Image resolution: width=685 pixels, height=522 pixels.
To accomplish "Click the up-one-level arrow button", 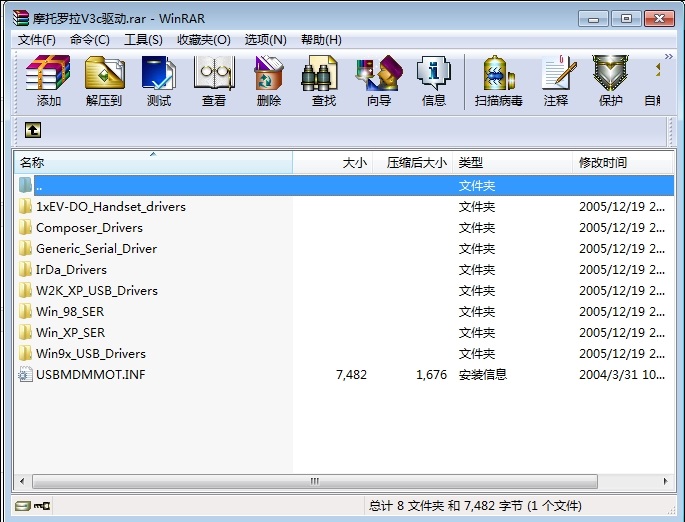I will (x=33, y=130).
